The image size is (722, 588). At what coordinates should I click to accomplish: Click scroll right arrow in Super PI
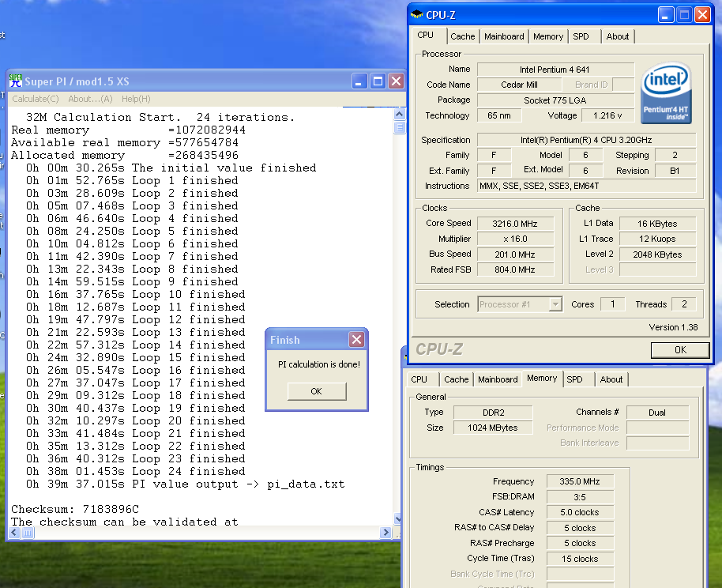[385, 533]
